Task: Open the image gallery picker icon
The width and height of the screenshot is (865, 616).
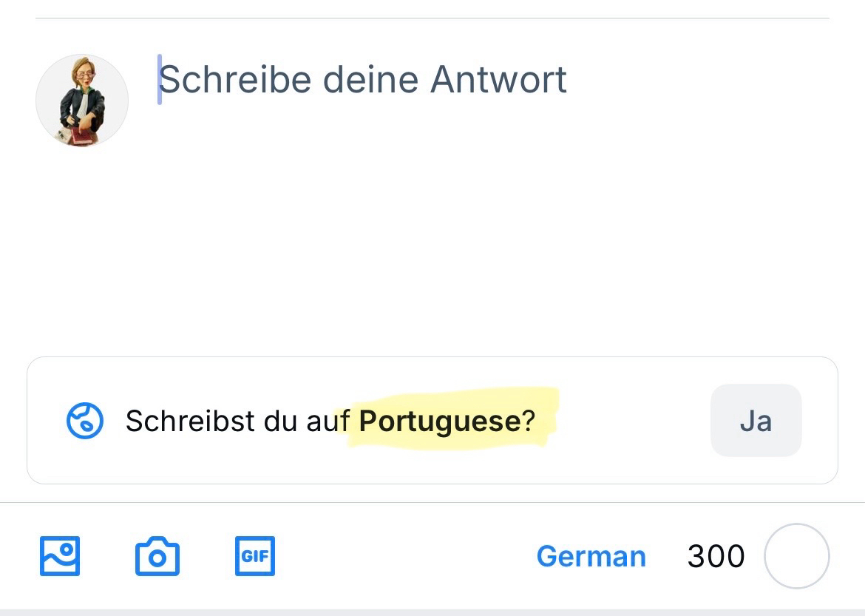Action: [x=60, y=556]
